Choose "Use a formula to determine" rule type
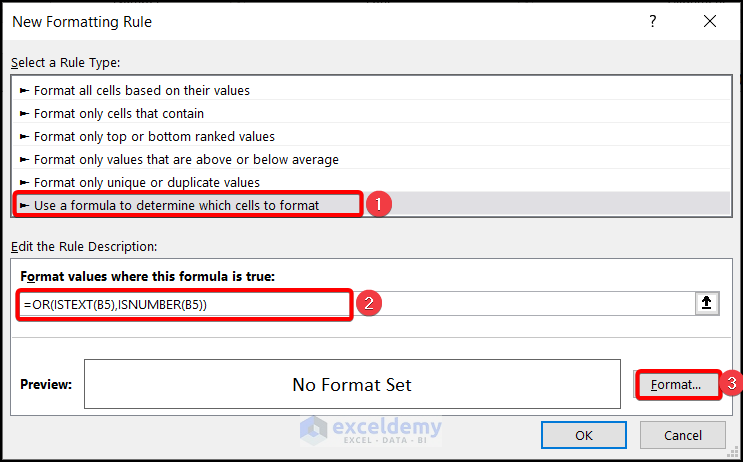743x462 pixels. 177,205
